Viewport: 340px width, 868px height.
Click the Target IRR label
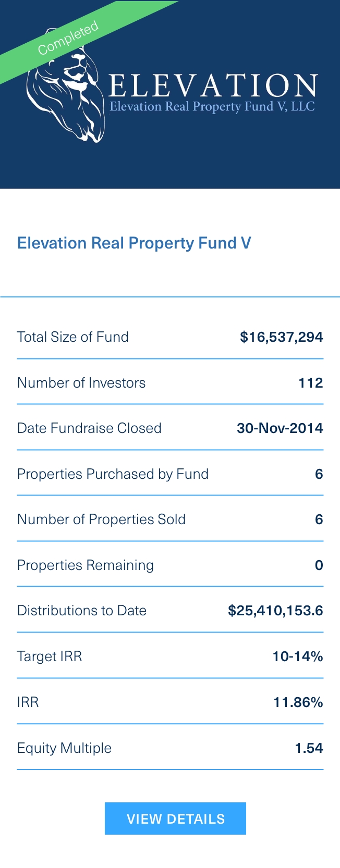pos(50,656)
